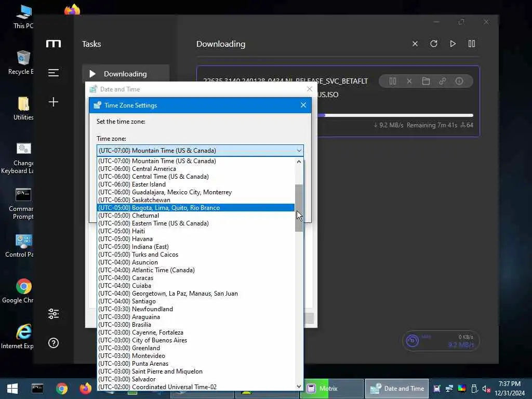Screen dimensions: 532x399
Task: Pause the ISO download task
Action: coord(393,81)
